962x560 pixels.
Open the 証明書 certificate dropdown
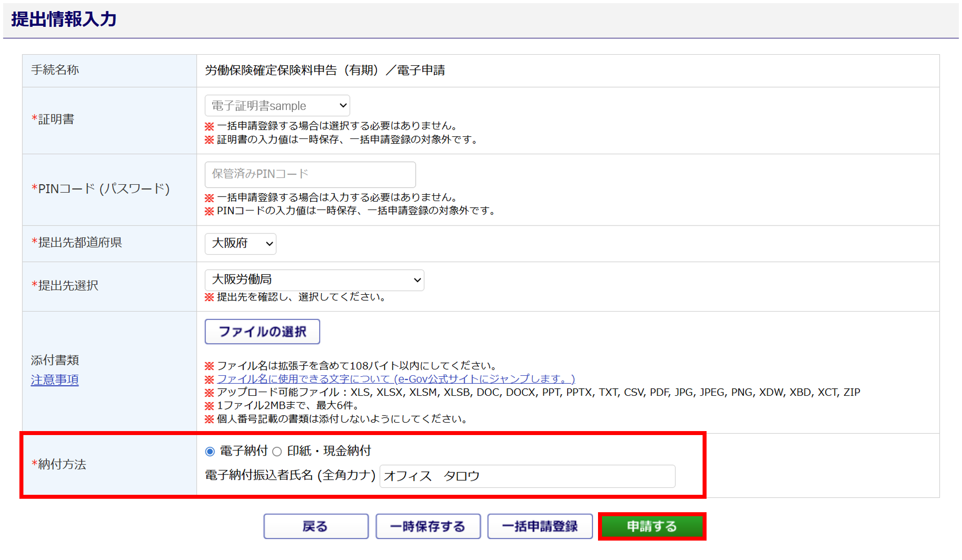click(x=277, y=106)
